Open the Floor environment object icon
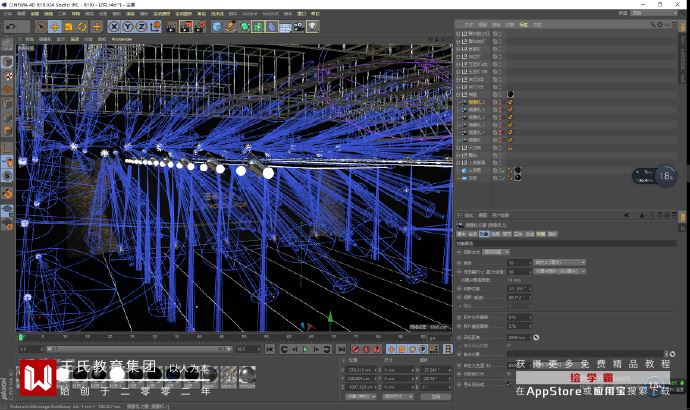The width and height of the screenshot is (690, 410). (286, 26)
